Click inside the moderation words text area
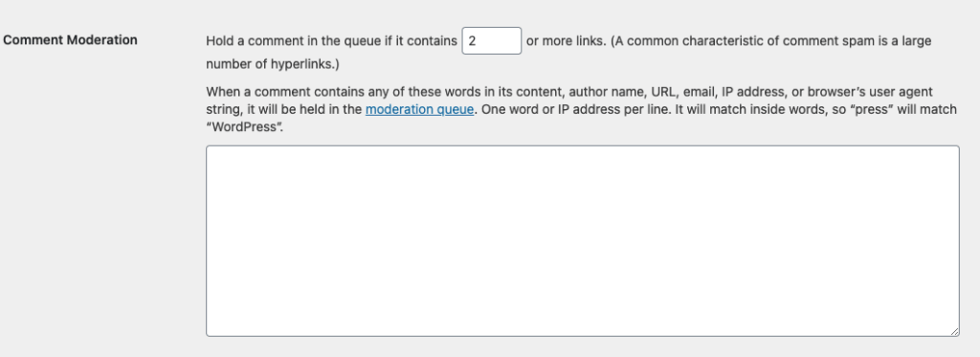Screen dimensions: 980x357 [583, 240]
